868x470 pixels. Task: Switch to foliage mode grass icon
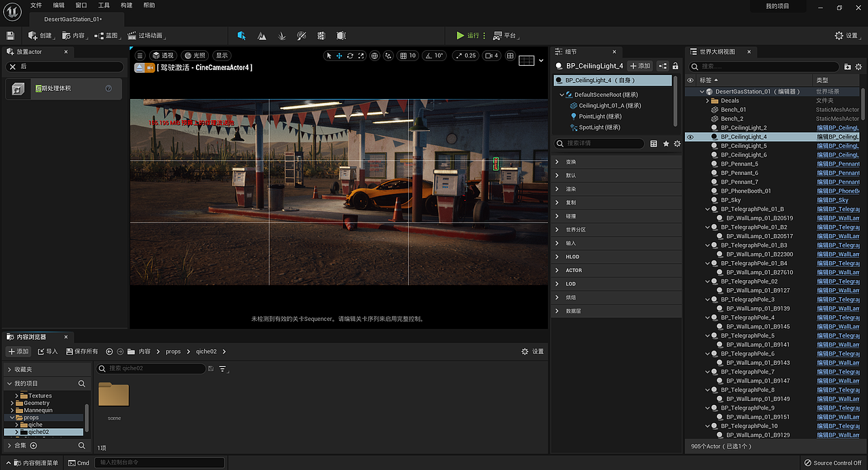pyautogui.click(x=282, y=35)
